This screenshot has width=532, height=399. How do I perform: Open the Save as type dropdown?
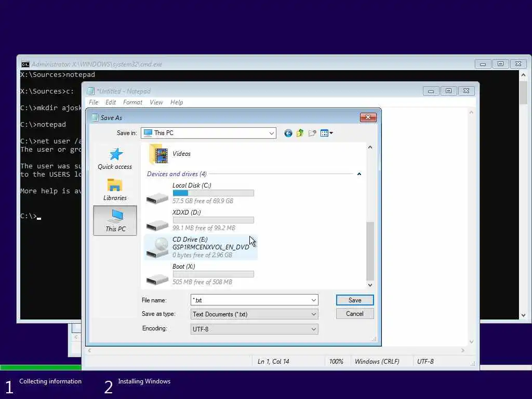coord(314,314)
